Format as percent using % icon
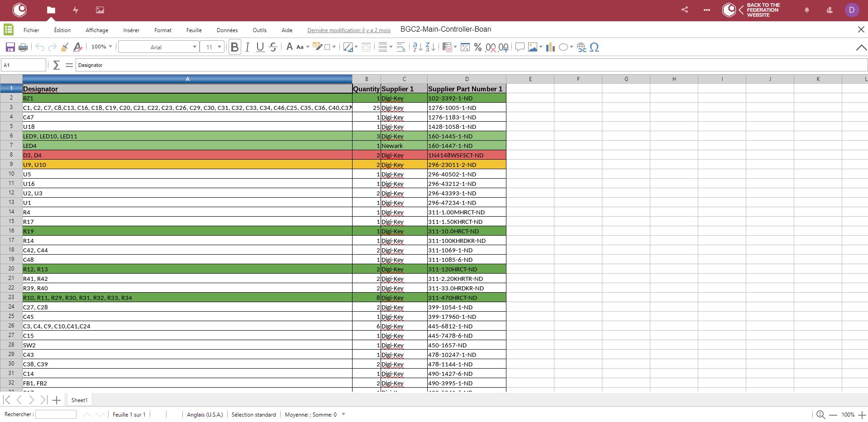 (x=478, y=47)
